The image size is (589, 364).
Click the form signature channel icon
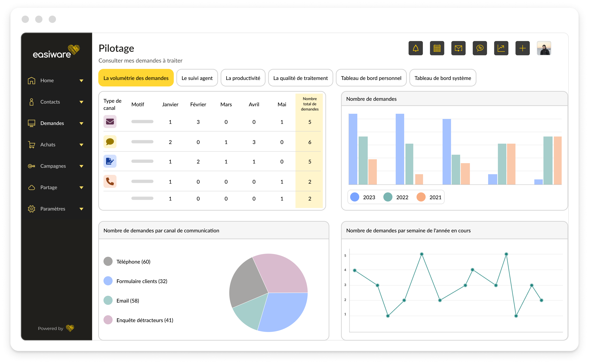click(110, 161)
